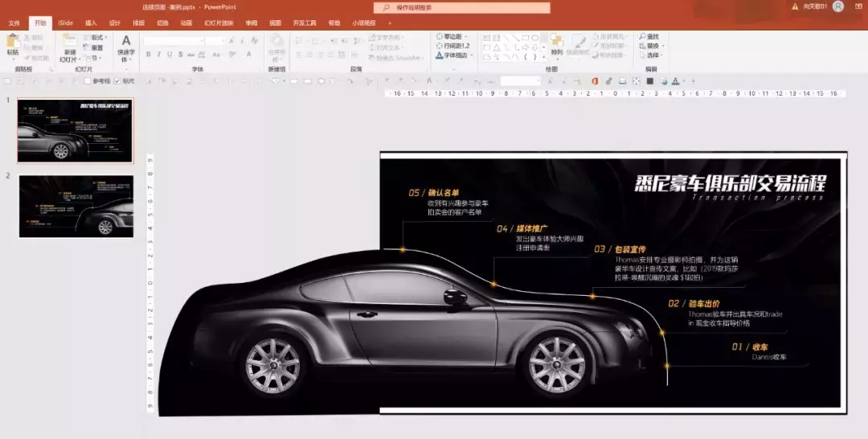Image resolution: width=868 pixels, height=439 pixels.
Task: Enable the 参考线 (Guides) checkbox
Action: click(88, 81)
